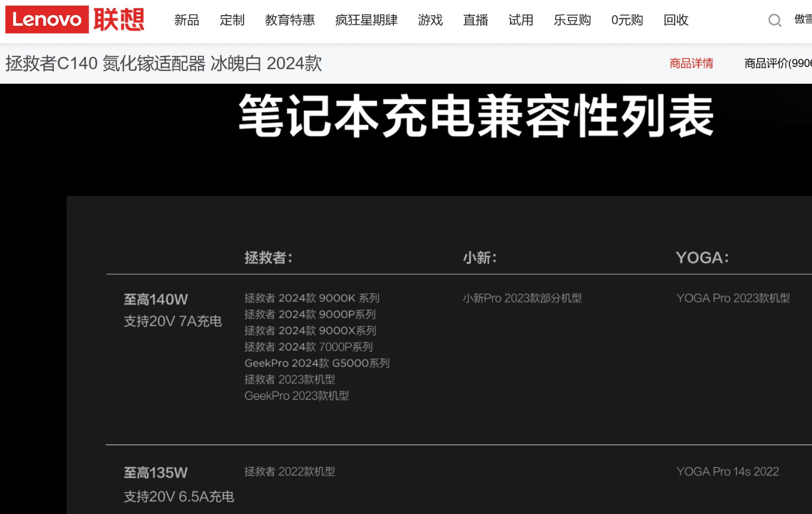Screen dimensions: 812x514
Task: Open the 乐豆购 navigation link
Action: [x=572, y=20]
